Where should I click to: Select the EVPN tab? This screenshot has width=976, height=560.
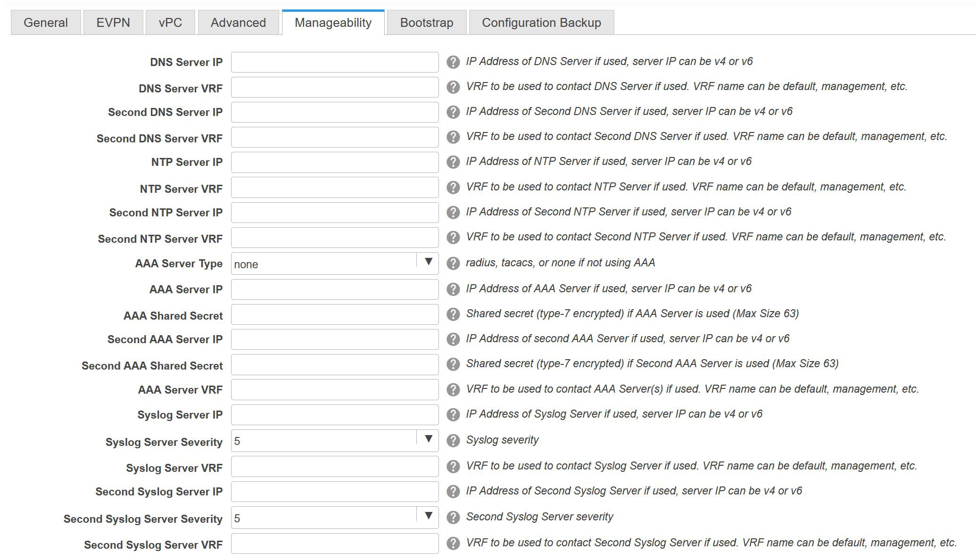tap(113, 23)
